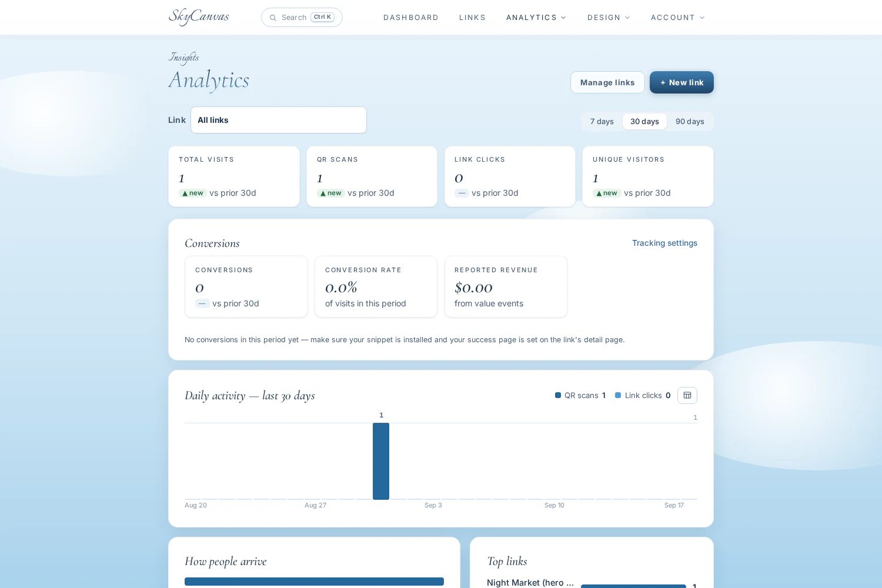The width and height of the screenshot is (882, 588).
Task: Click the "0.0%" conversion rate value
Action: click(341, 288)
